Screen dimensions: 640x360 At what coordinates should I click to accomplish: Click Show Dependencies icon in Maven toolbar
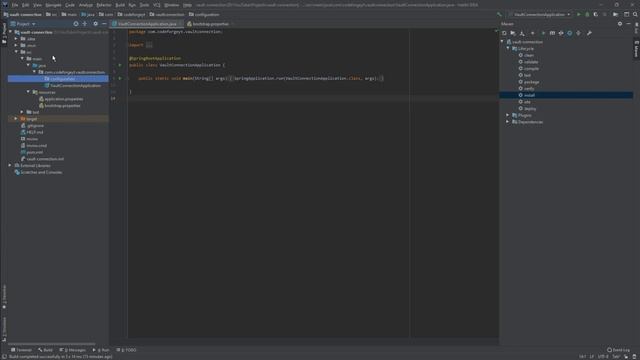(578, 33)
